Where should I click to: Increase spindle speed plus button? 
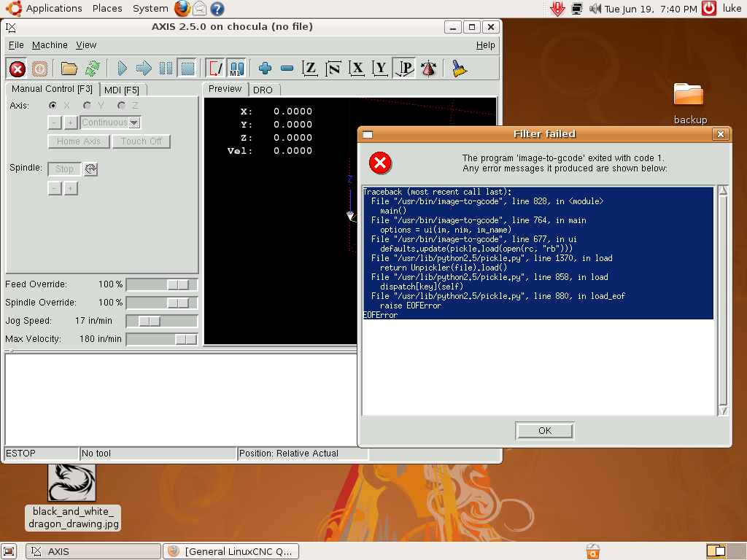(71, 189)
